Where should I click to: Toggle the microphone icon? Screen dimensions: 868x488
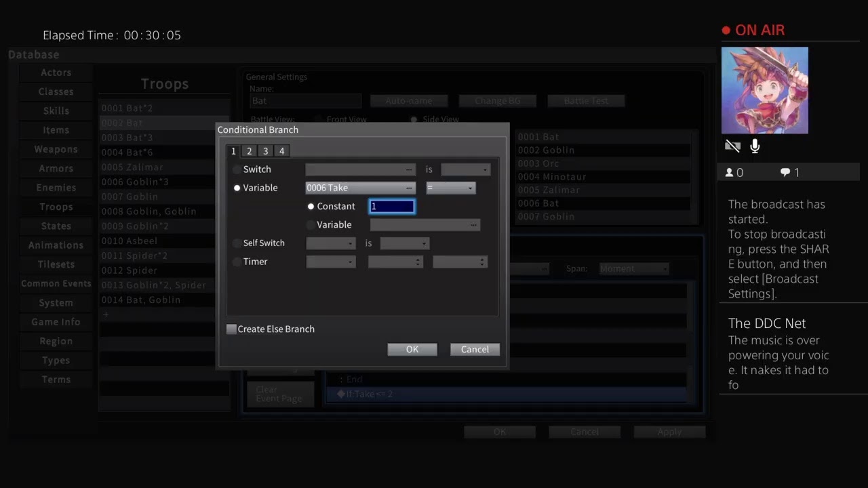pyautogui.click(x=755, y=146)
